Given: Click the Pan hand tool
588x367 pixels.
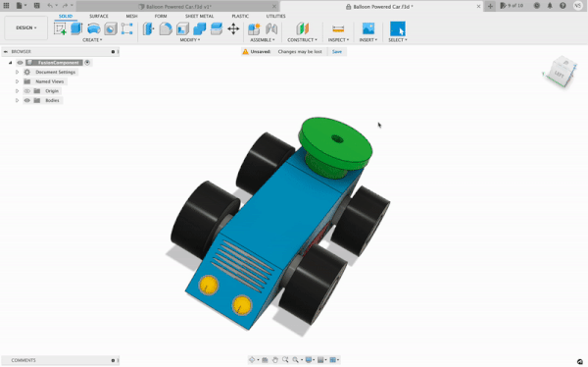Looking at the screenshot, I should [x=274, y=360].
